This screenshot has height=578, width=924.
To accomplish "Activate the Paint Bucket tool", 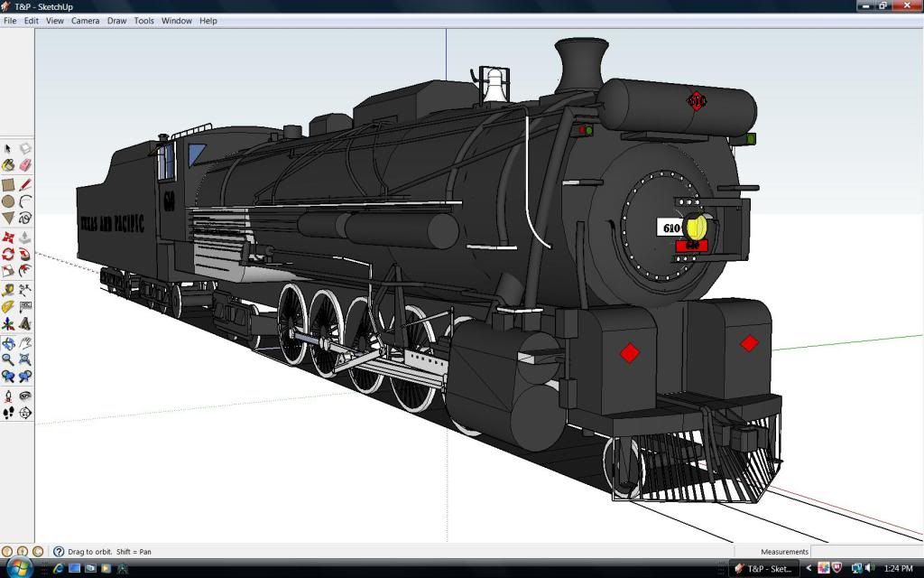I will click(7, 165).
